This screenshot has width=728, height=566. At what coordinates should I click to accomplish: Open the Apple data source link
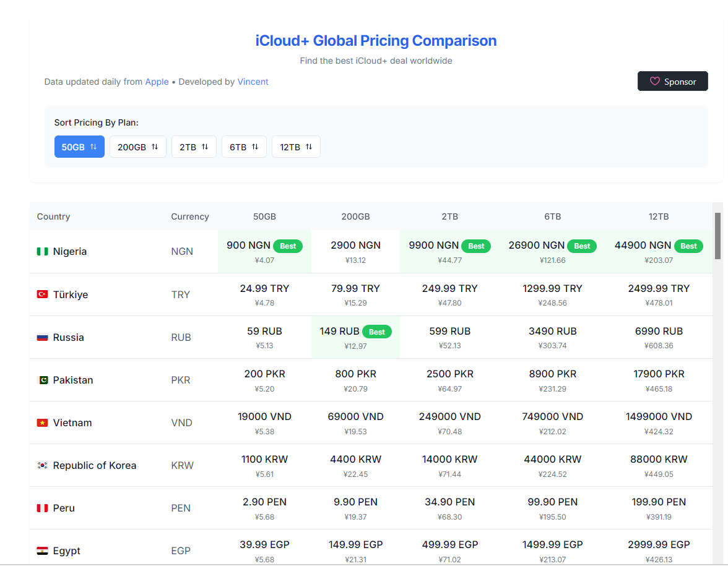point(157,82)
